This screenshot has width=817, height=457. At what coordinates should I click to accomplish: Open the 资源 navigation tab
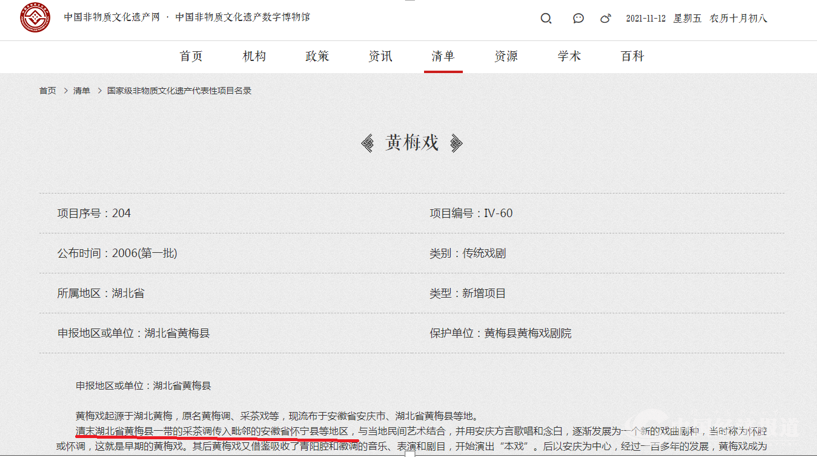point(506,56)
